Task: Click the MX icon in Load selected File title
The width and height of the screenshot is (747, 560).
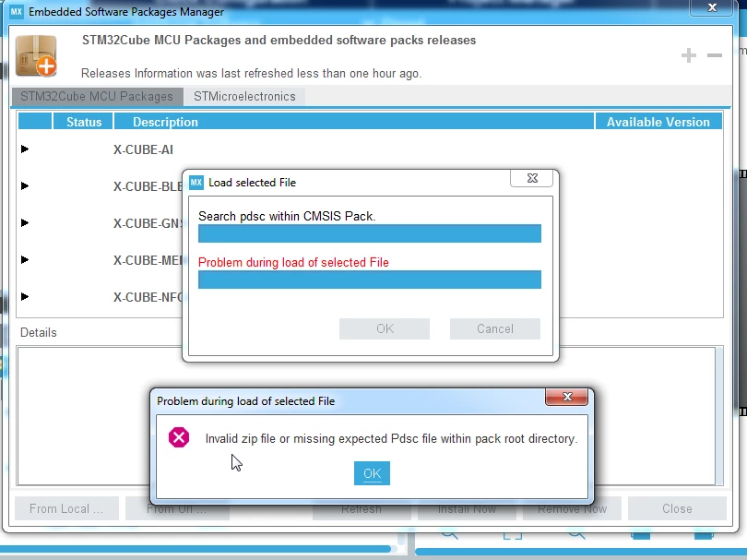Action: point(196,183)
